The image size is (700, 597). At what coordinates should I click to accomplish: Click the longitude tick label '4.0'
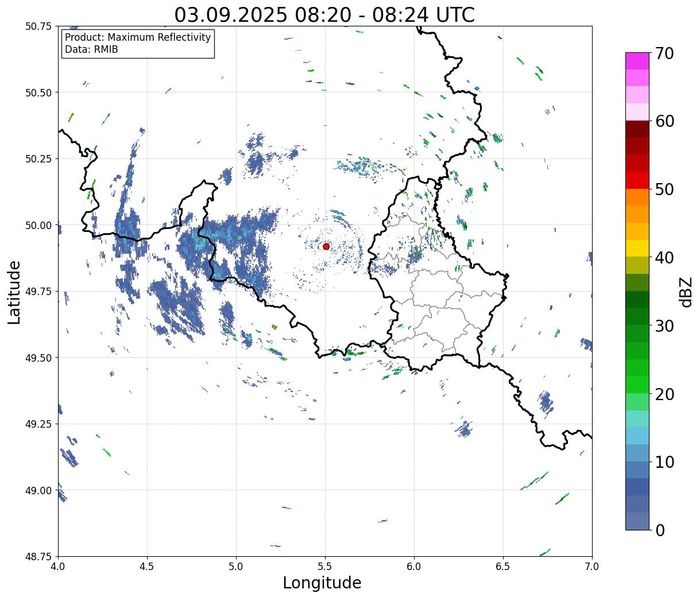click(x=58, y=566)
